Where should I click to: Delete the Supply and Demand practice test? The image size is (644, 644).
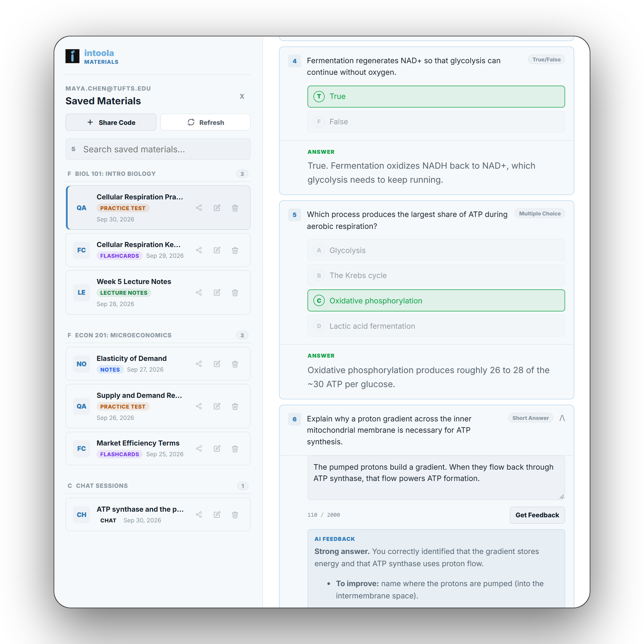[235, 406]
